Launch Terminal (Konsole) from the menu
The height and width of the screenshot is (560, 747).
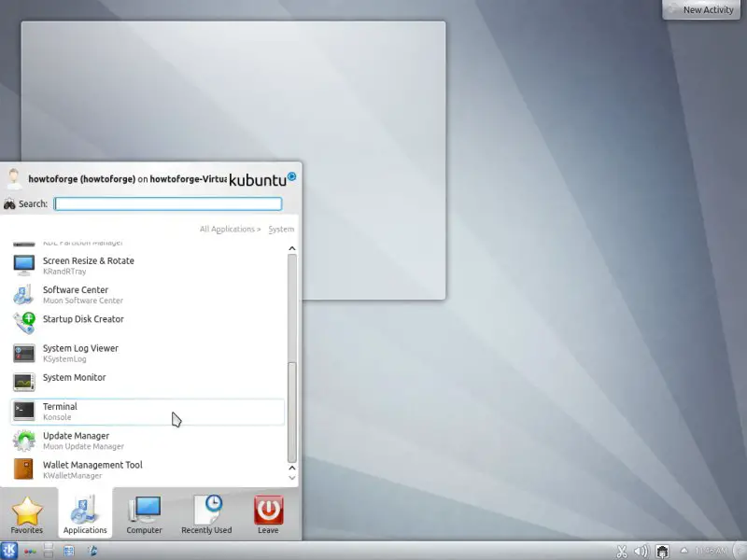[60, 412]
